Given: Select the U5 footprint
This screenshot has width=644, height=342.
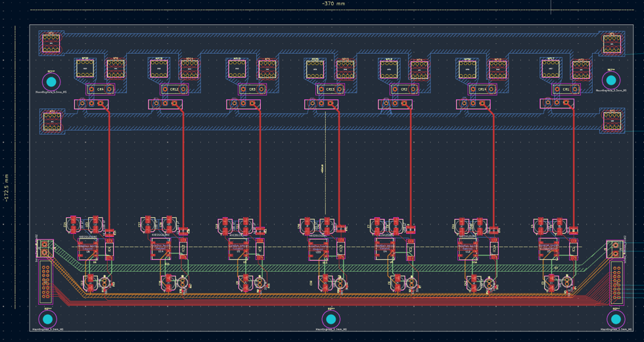Looking at the screenshot, I should (x=238, y=249).
